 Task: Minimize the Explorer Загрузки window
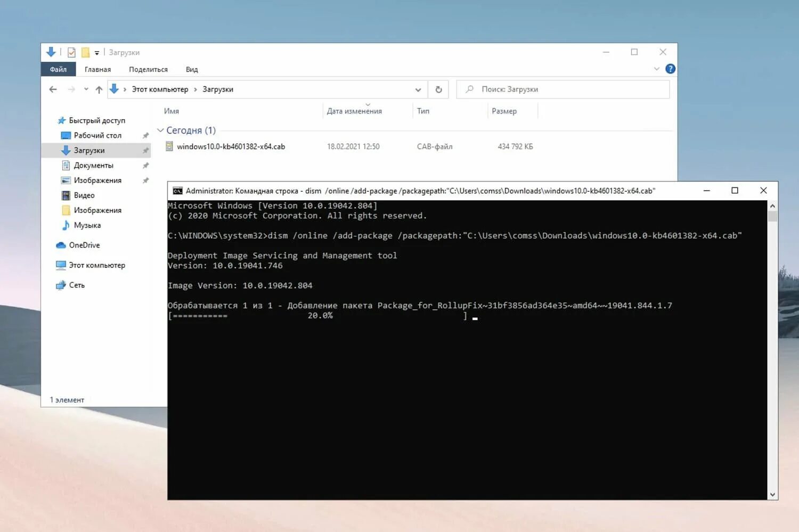[606, 52]
